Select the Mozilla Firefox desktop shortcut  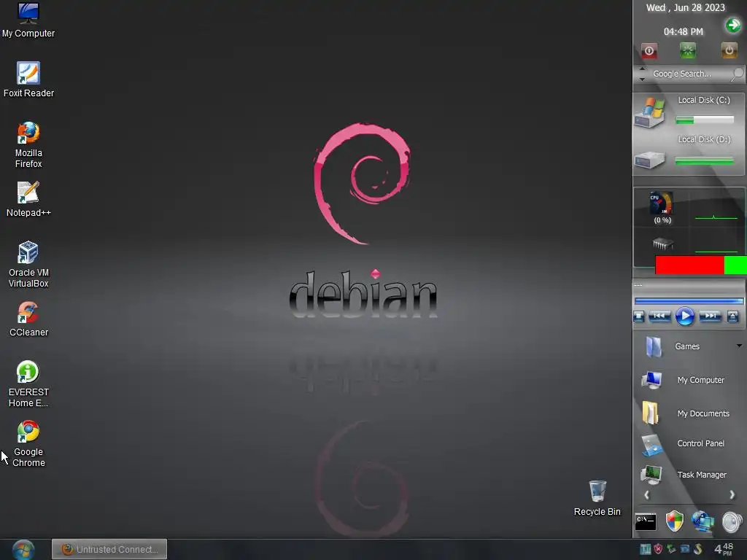28,145
